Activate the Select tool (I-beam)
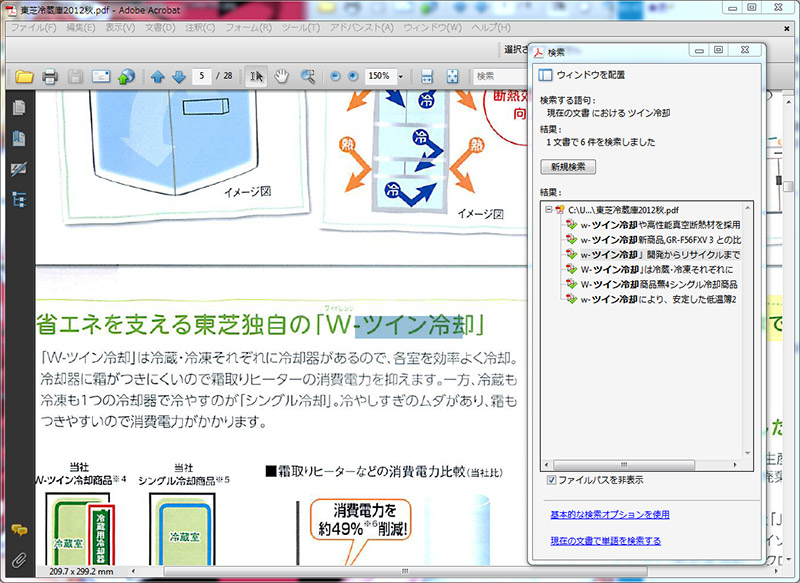The height and width of the screenshot is (583, 800). tap(256, 75)
